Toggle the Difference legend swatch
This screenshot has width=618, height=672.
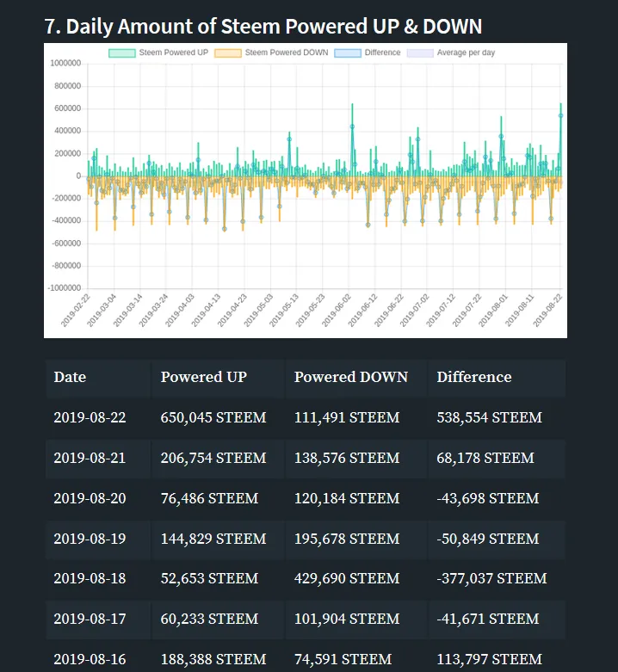348,52
